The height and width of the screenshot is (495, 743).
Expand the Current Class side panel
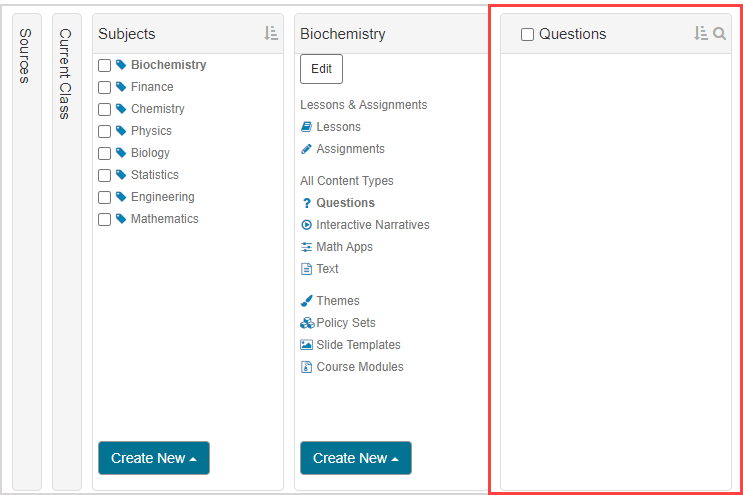coord(65,73)
